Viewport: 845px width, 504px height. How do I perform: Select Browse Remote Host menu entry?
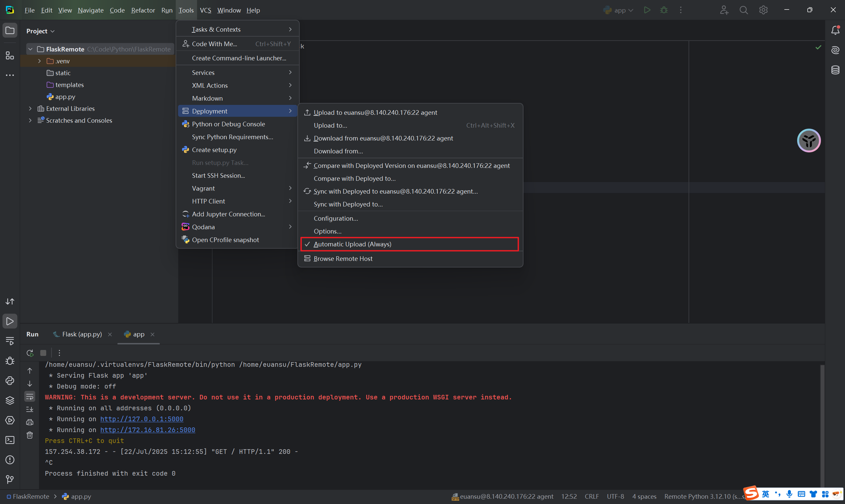pyautogui.click(x=343, y=259)
